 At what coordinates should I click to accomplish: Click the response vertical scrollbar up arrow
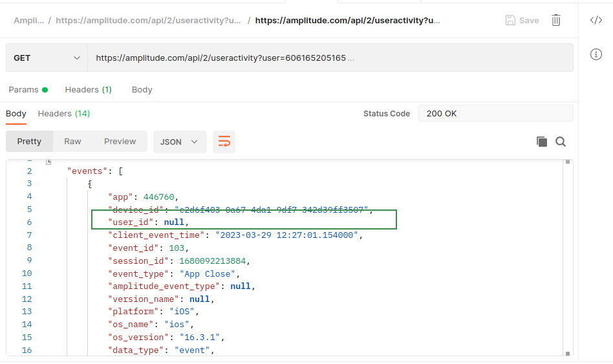pos(568,162)
